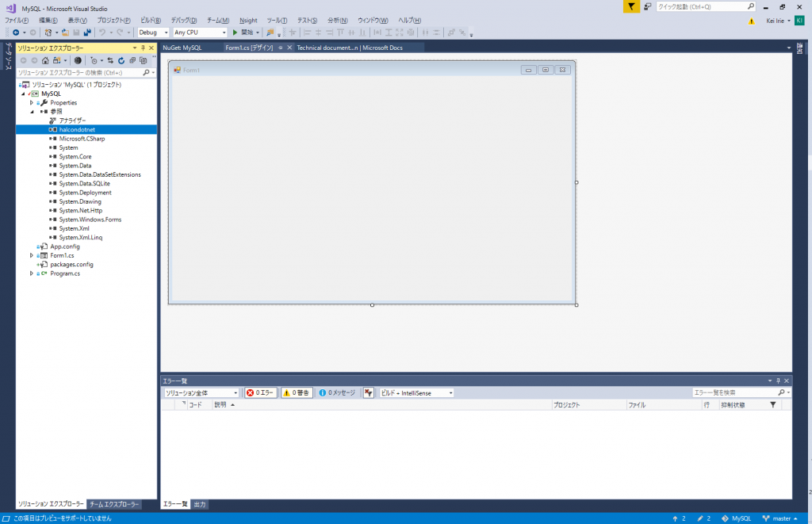Click the Navigate Backward arrow icon
This screenshot has height=524, width=812.
point(16,33)
